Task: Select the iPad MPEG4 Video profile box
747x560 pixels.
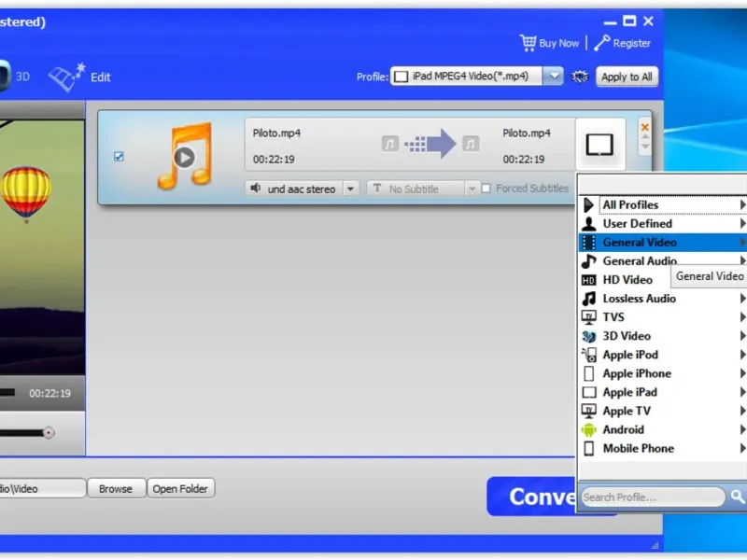Action: [466, 77]
